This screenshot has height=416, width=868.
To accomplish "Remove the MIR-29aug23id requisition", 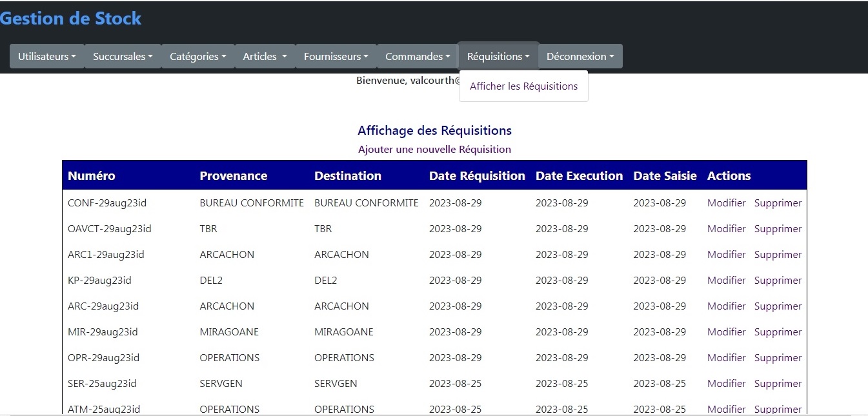I will [x=778, y=332].
